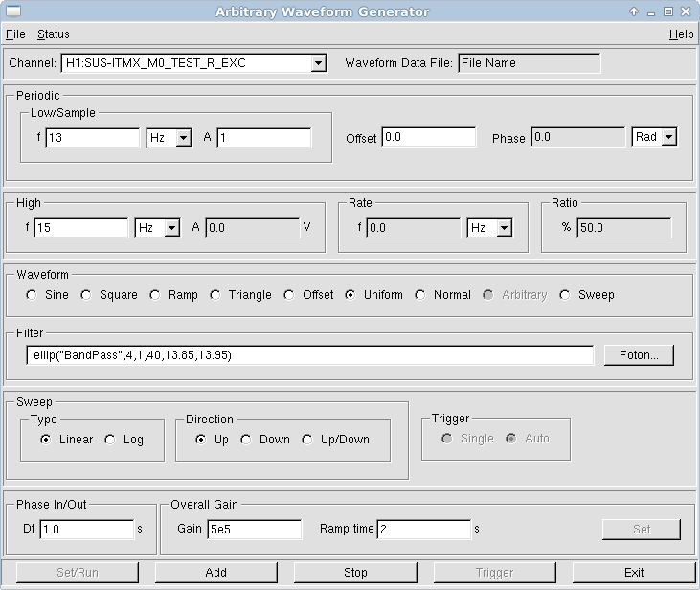700x590 pixels.
Task: Open the Help menu
Action: coord(681,34)
